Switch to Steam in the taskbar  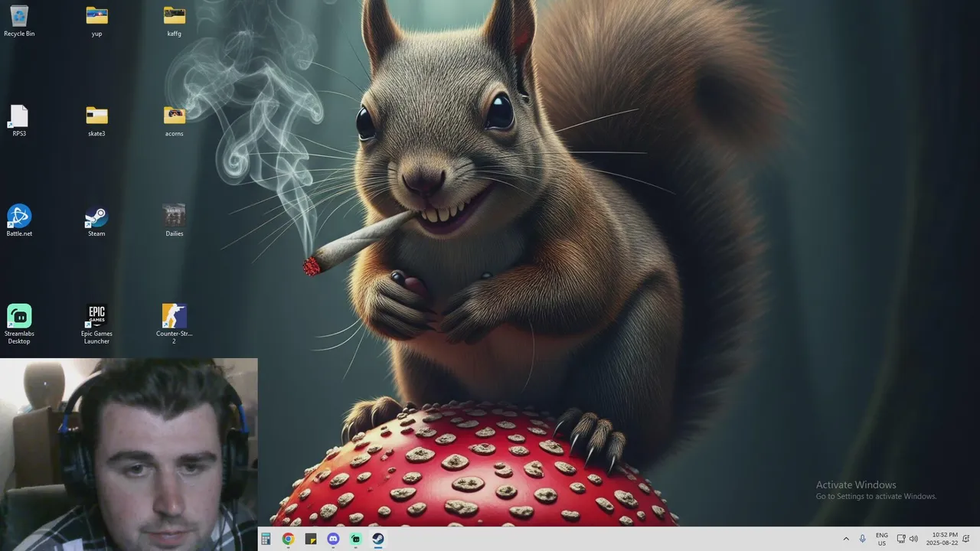click(x=378, y=539)
